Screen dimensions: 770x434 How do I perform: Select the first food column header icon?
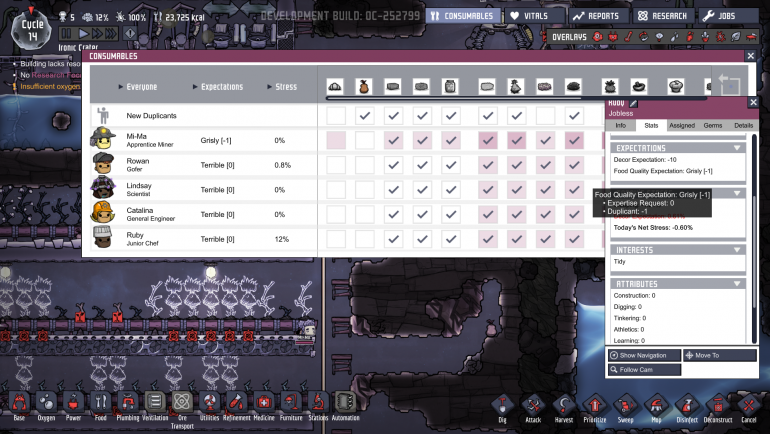pyautogui.click(x=335, y=86)
